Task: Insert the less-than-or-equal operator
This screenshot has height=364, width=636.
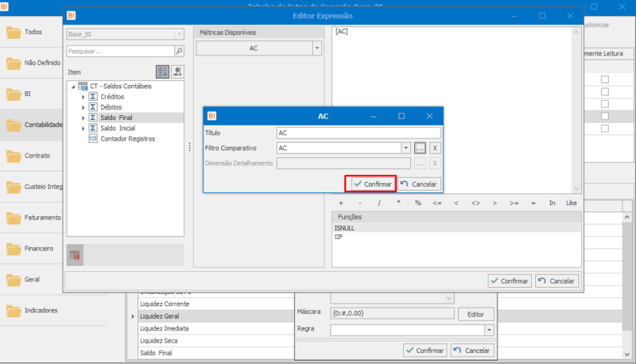Action: tap(436, 203)
